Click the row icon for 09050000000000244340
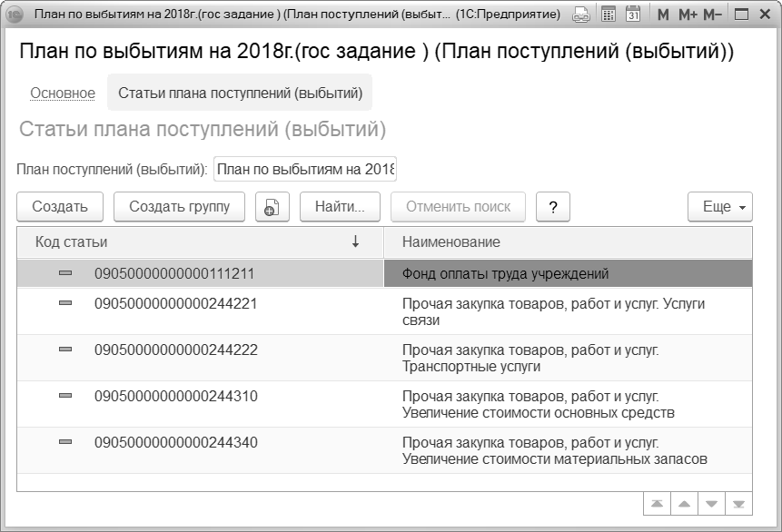Screen dimensions: 782x532 tap(65, 442)
